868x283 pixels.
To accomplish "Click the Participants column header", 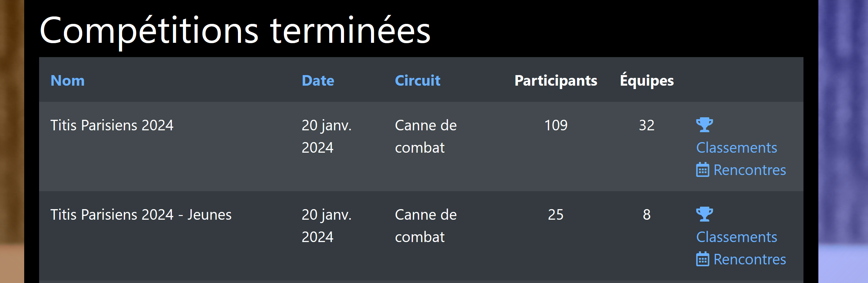I will pyautogui.click(x=556, y=80).
